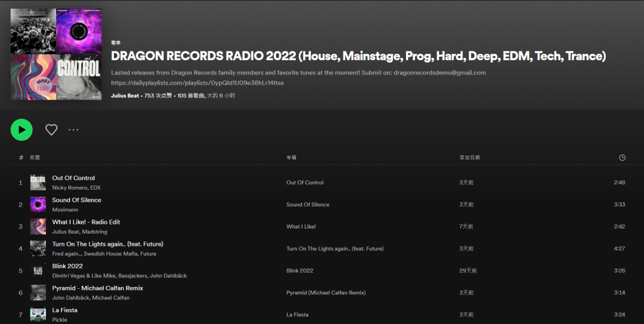Open artist Pickle

point(60,320)
